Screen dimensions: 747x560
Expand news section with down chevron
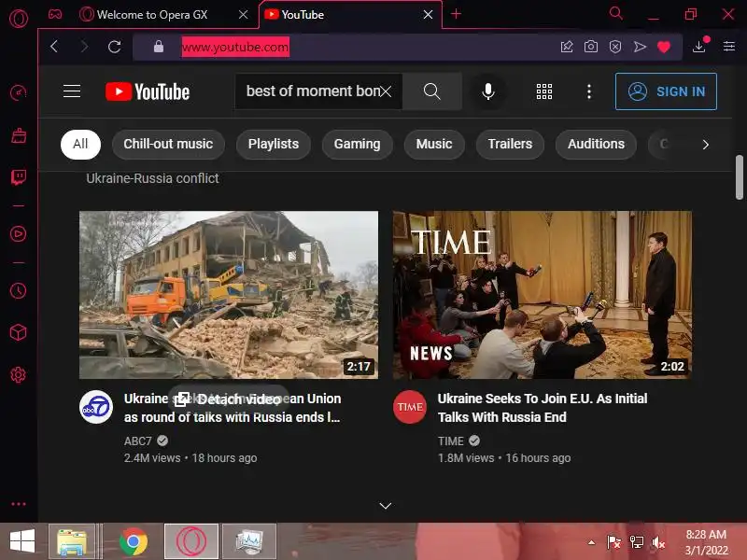(386, 506)
